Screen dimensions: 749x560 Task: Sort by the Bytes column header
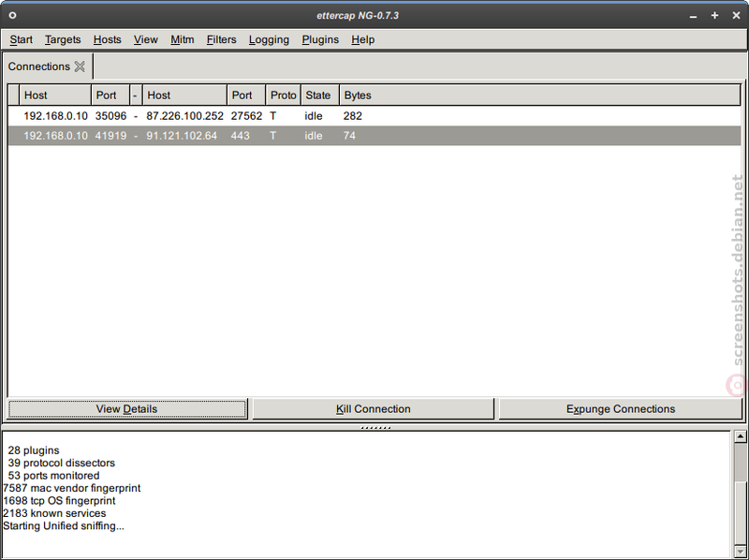pyautogui.click(x=540, y=96)
